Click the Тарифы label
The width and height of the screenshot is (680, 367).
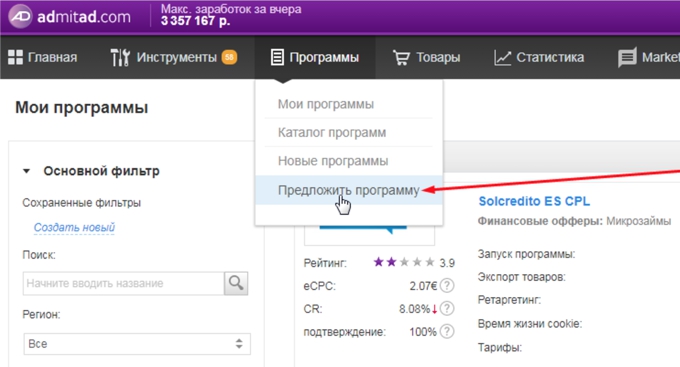[500, 347]
